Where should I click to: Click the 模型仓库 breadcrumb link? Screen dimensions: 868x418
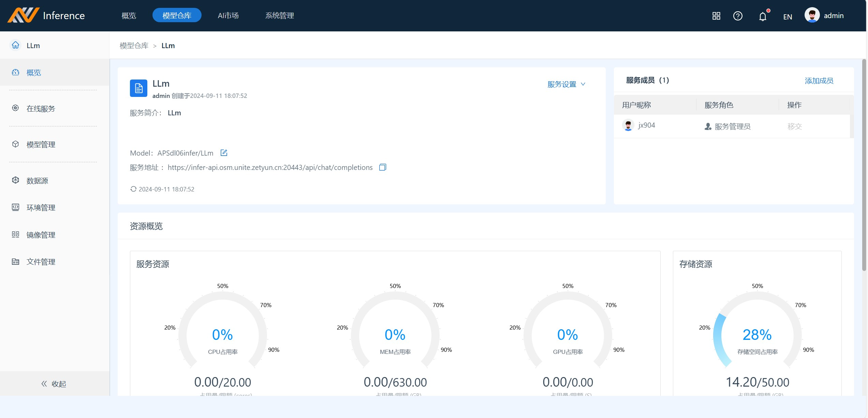(x=134, y=46)
